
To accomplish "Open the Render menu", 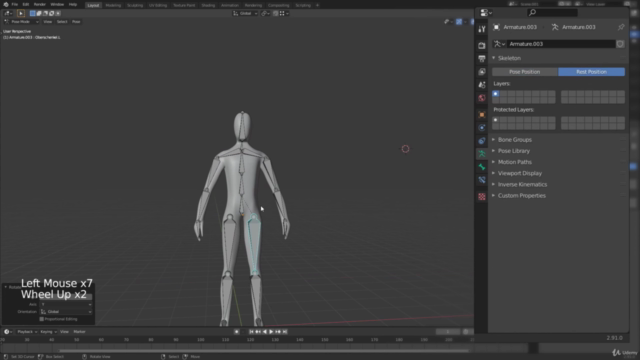I will (40, 4).
